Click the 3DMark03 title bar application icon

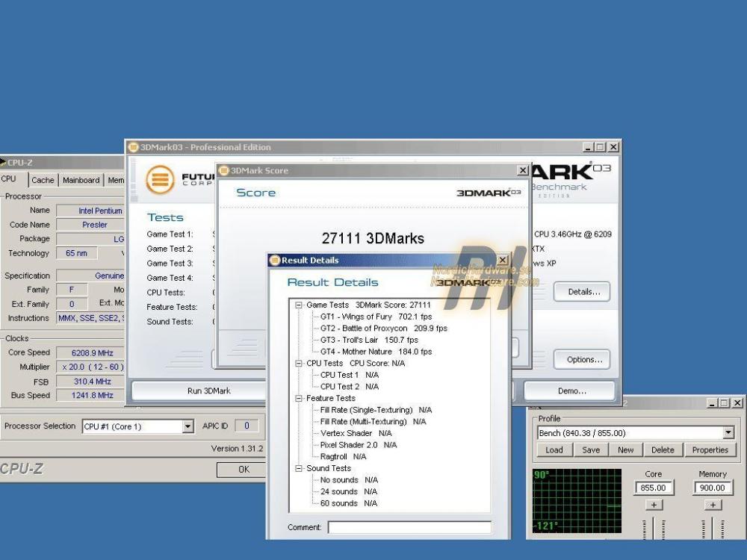pos(133,147)
